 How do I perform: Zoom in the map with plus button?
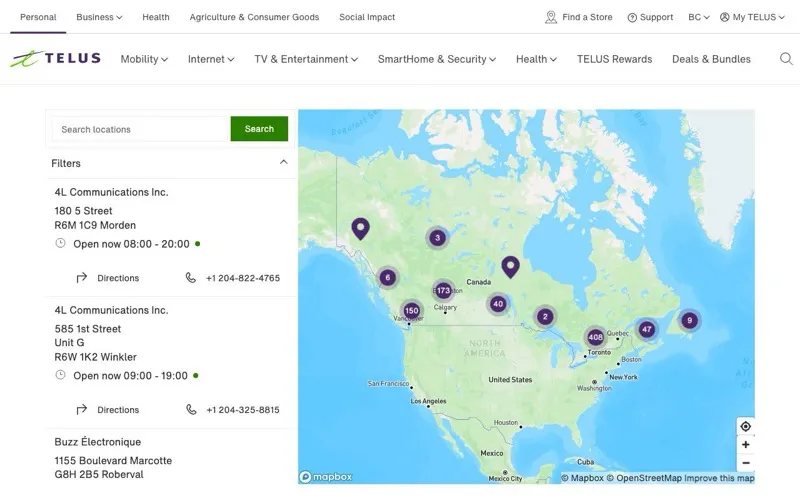[745, 445]
